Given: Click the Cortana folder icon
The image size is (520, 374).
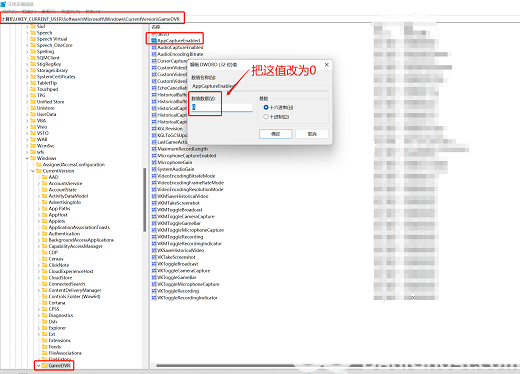Looking at the screenshot, I should pos(45,303).
